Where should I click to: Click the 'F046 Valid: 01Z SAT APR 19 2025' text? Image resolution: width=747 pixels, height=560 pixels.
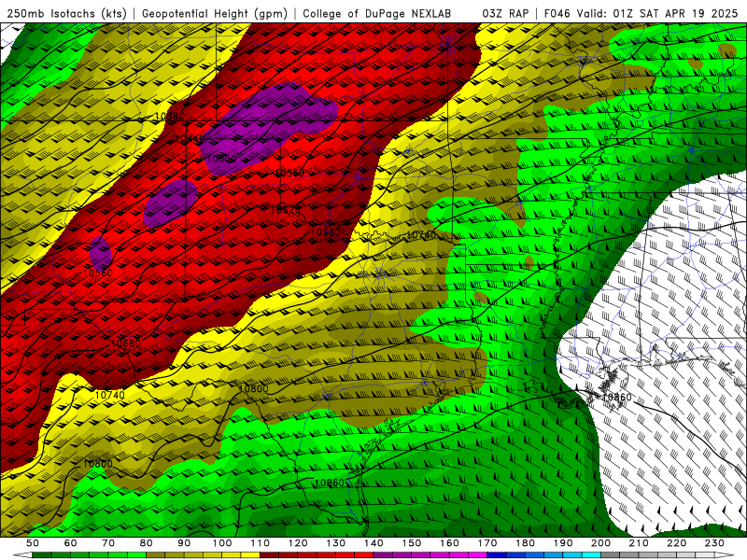click(x=641, y=14)
